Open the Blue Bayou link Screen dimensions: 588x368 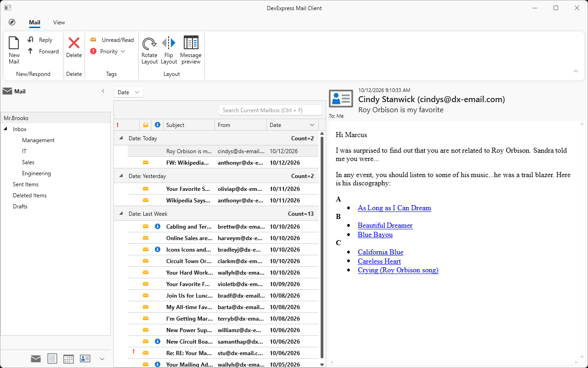[375, 235]
